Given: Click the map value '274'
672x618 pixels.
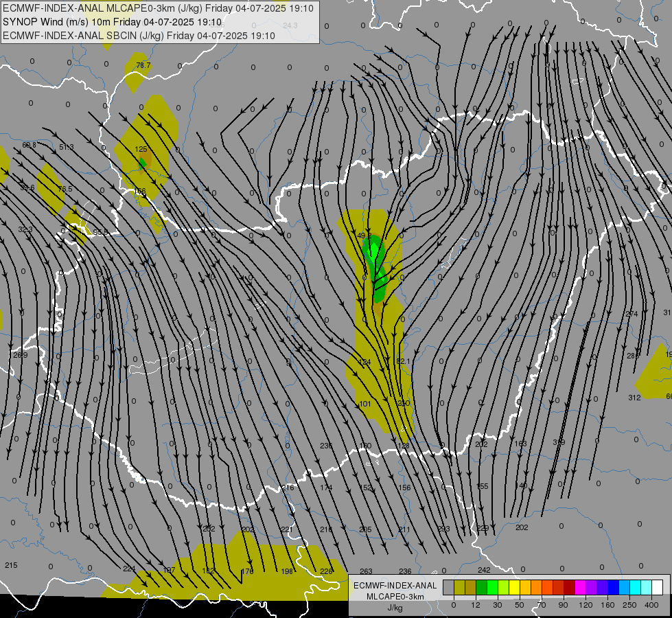Looking at the screenshot, I should tap(632, 314).
